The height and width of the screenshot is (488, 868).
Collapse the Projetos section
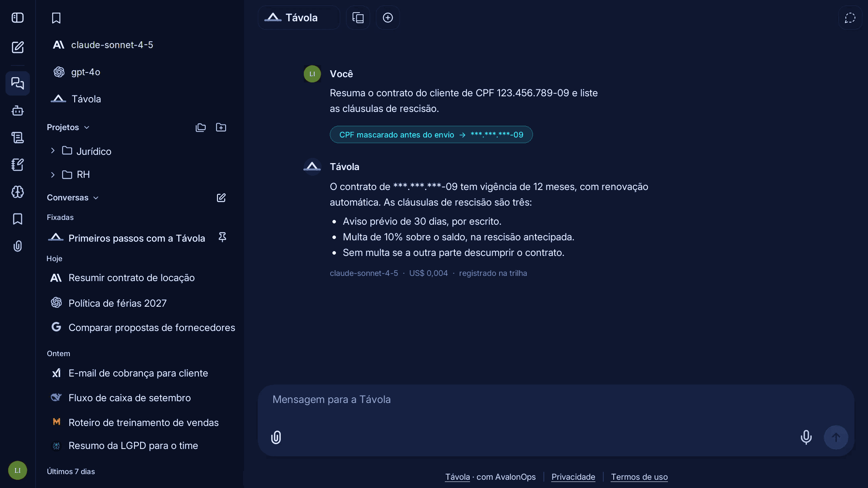pos(68,127)
